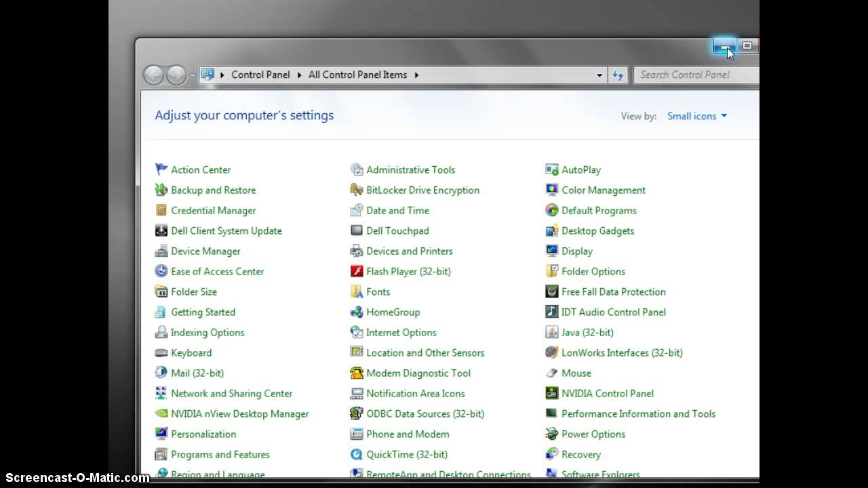Screen dimensions: 868x488
Task: Click the Device Manager icon
Action: coord(161,251)
